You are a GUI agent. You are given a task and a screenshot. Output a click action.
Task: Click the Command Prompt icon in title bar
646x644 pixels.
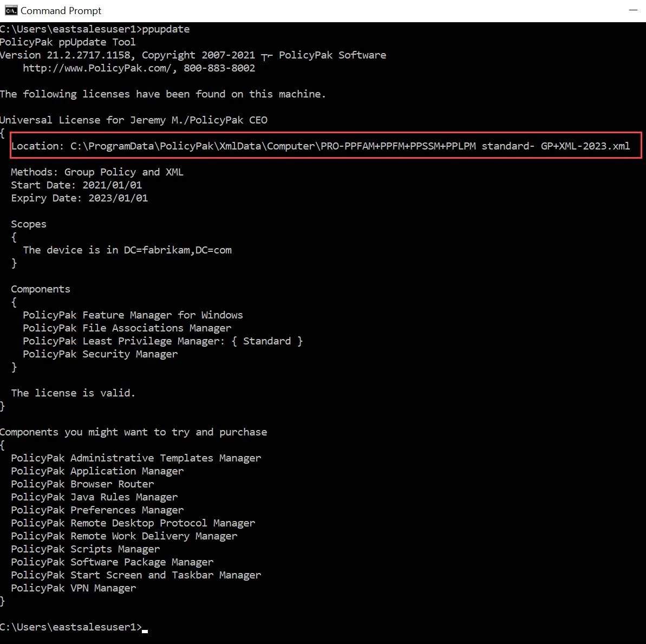(x=10, y=10)
